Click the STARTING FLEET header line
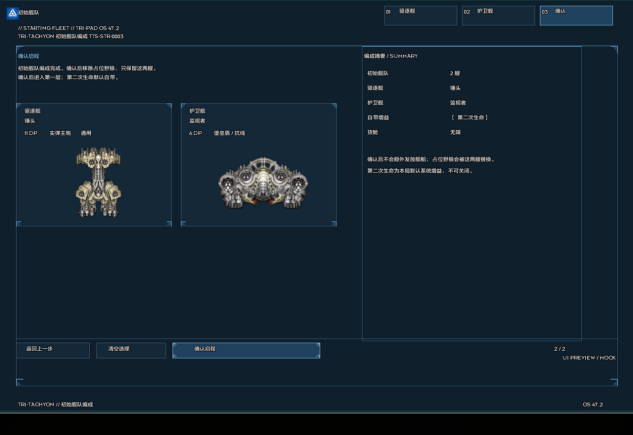Screen dimensions: 633x435 tap(69, 28)
